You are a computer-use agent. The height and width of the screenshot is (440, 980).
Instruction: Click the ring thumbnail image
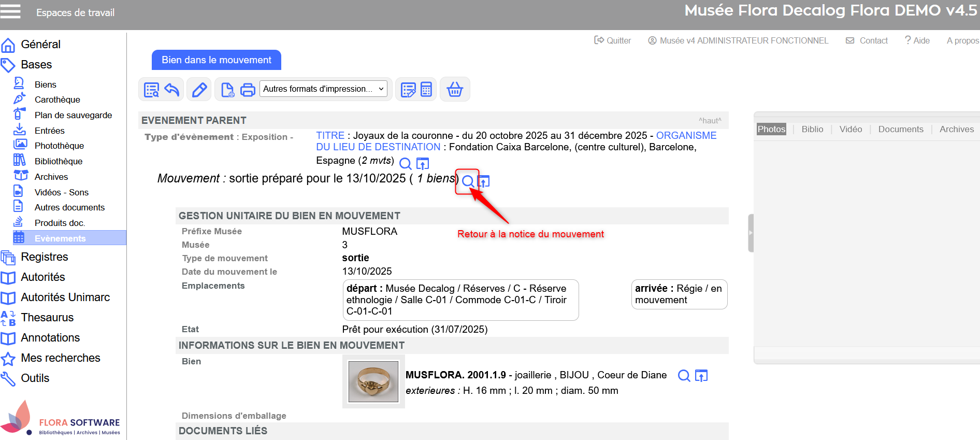click(373, 382)
